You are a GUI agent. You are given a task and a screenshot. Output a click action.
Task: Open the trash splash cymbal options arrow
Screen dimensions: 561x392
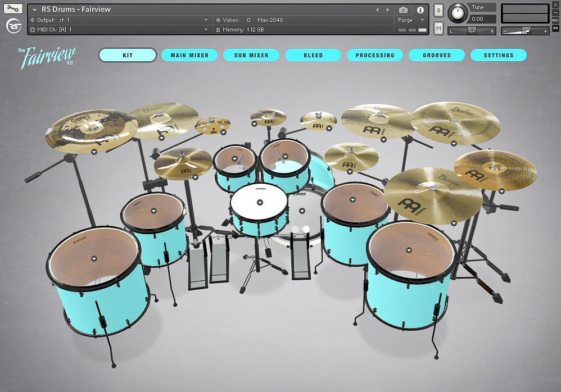[224, 133]
